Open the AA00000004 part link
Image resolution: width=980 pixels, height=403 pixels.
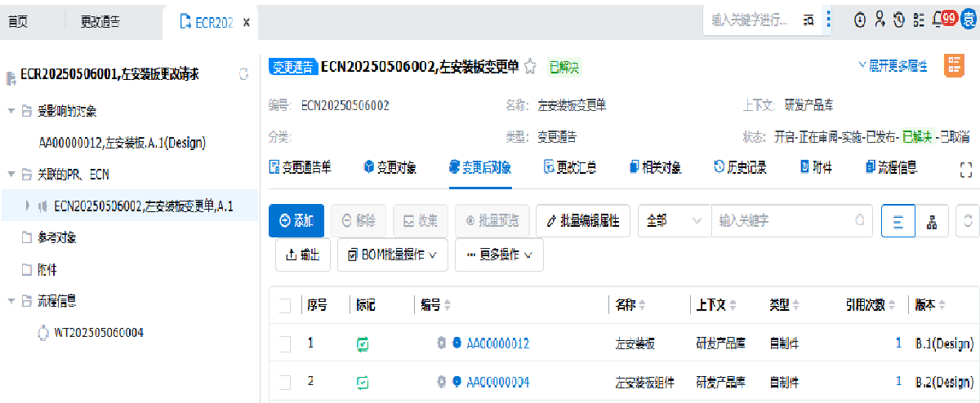(x=498, y=382)
